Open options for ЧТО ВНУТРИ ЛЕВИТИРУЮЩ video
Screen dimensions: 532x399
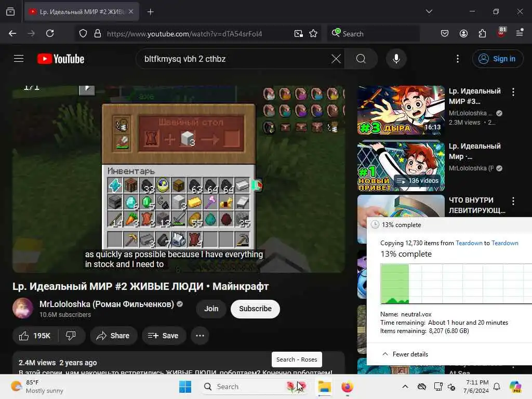click(513, 201)
